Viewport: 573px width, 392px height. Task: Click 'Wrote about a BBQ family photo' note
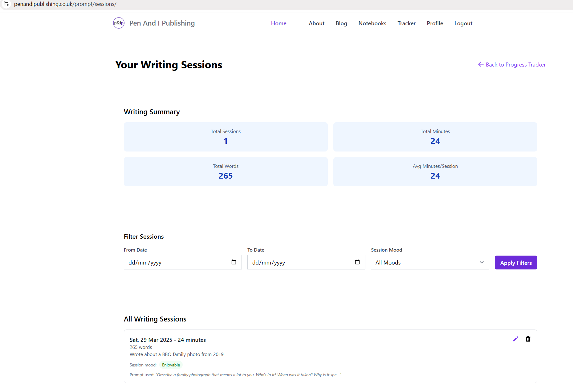coord(177,354)
